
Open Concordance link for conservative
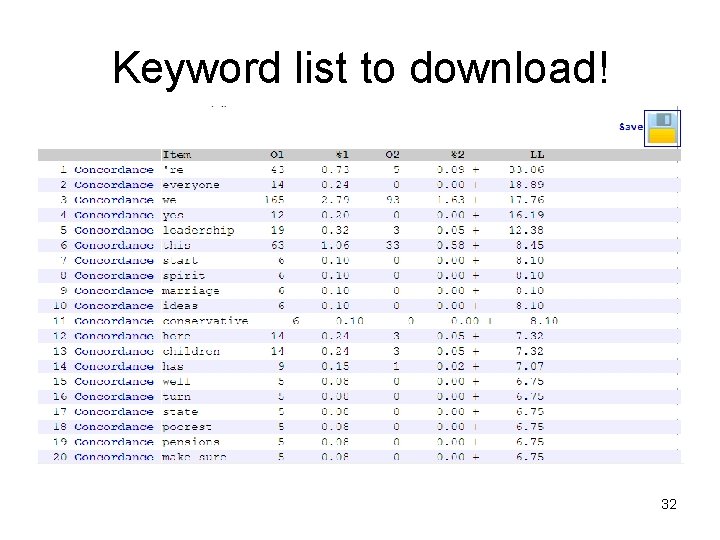point(114,321)
